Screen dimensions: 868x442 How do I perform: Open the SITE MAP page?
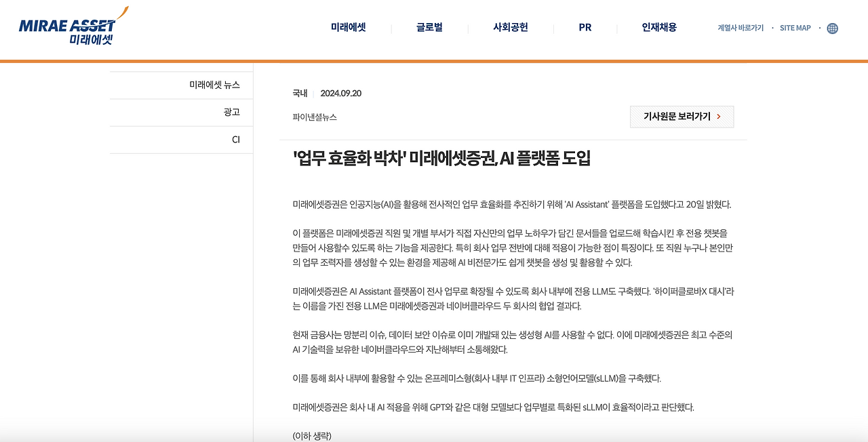point(795,28)
